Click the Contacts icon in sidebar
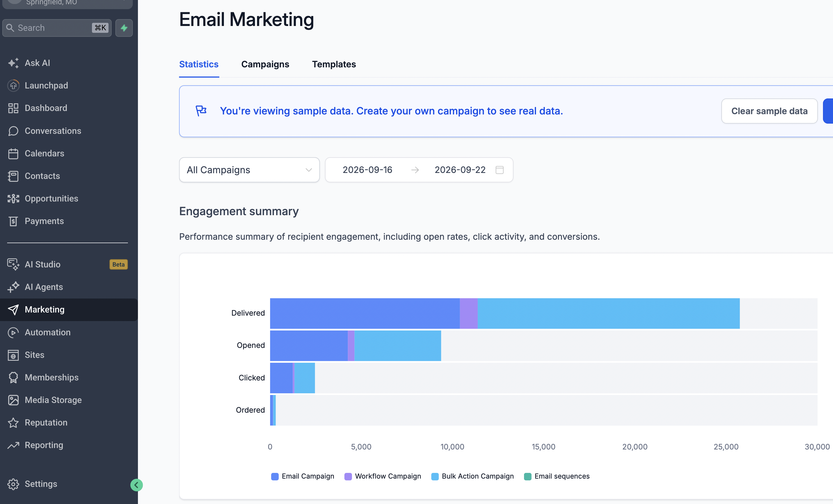This screenshot has width=833, height=504. pos(13,176)
